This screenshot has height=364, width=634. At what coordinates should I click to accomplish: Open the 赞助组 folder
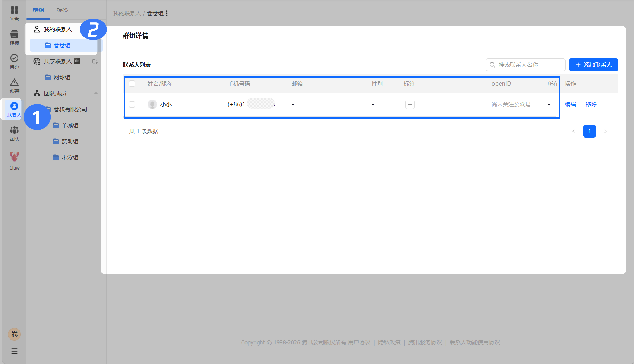tap(70, 141)
